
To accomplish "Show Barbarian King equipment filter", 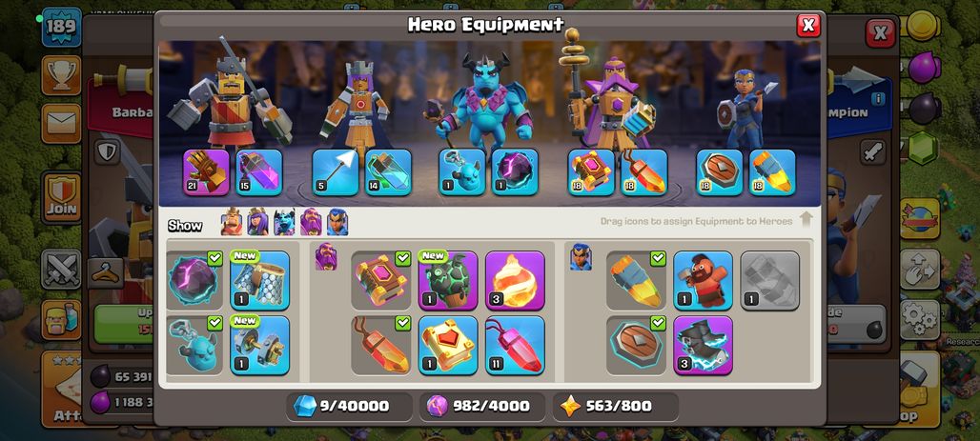I will pyautogui.click(x=232, y=222).
